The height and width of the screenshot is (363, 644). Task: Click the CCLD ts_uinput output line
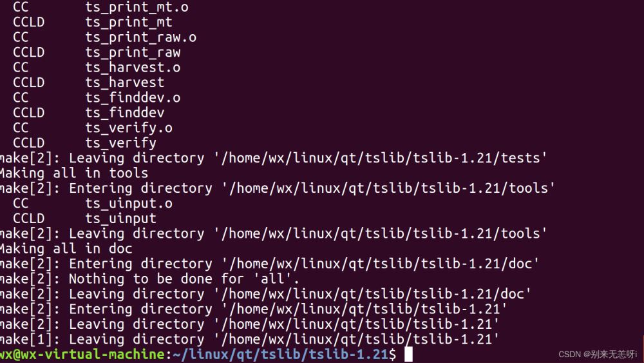tap(84, 219)
